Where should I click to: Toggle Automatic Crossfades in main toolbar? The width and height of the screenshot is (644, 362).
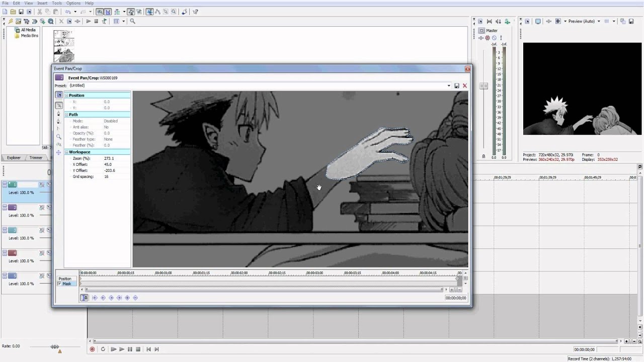pos(108,12)
